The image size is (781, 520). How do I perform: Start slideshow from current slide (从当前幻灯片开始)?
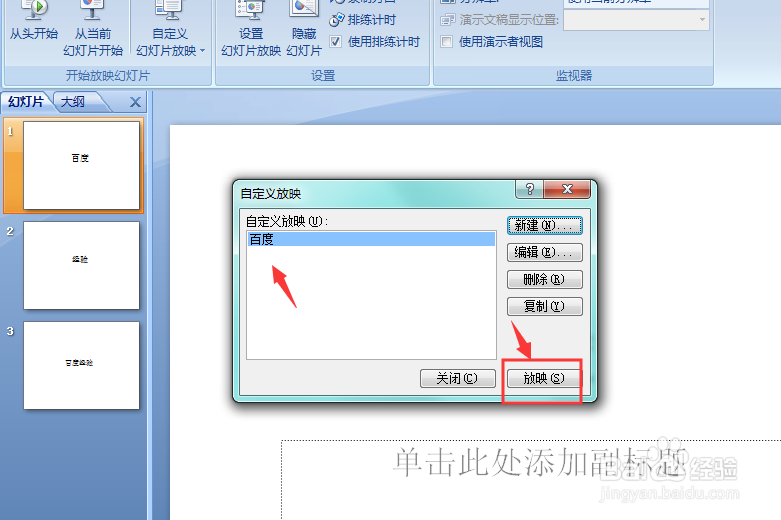[93, 29]
